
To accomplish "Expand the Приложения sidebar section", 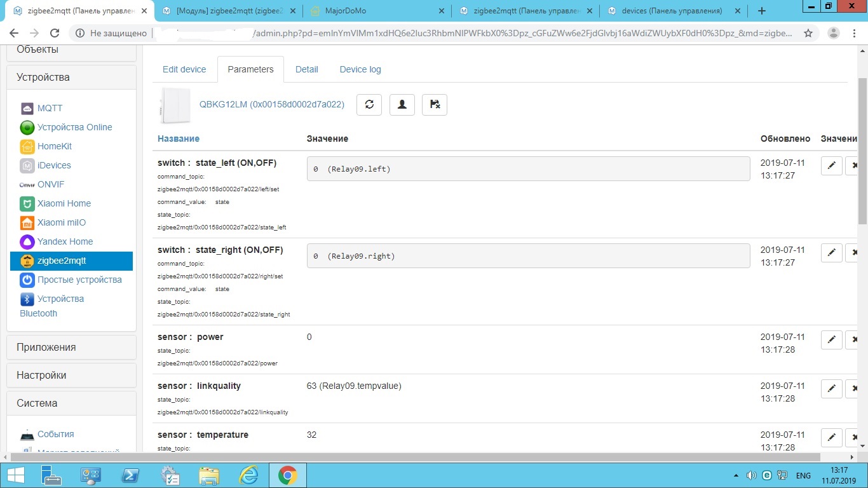I will (71, 347).
